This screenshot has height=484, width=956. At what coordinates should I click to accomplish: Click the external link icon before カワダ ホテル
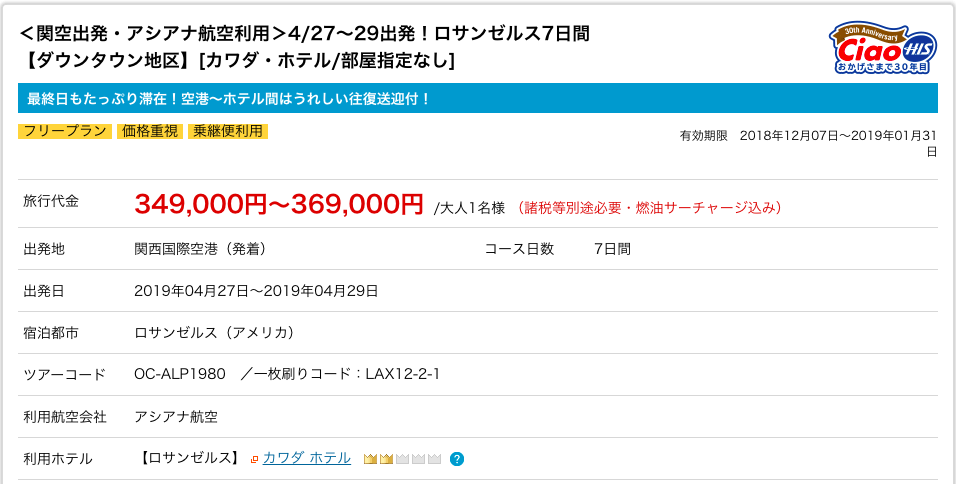(255, 459)
